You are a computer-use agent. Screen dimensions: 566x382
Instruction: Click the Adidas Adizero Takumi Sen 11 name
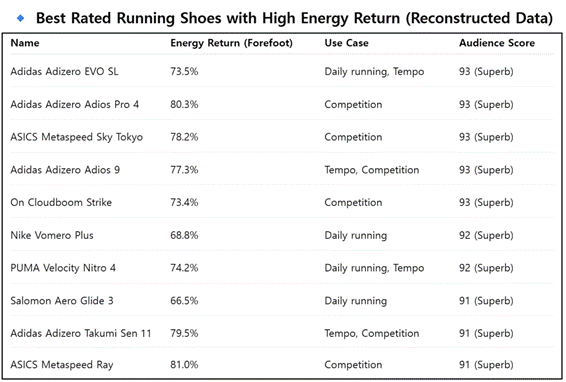coord(81,333)
